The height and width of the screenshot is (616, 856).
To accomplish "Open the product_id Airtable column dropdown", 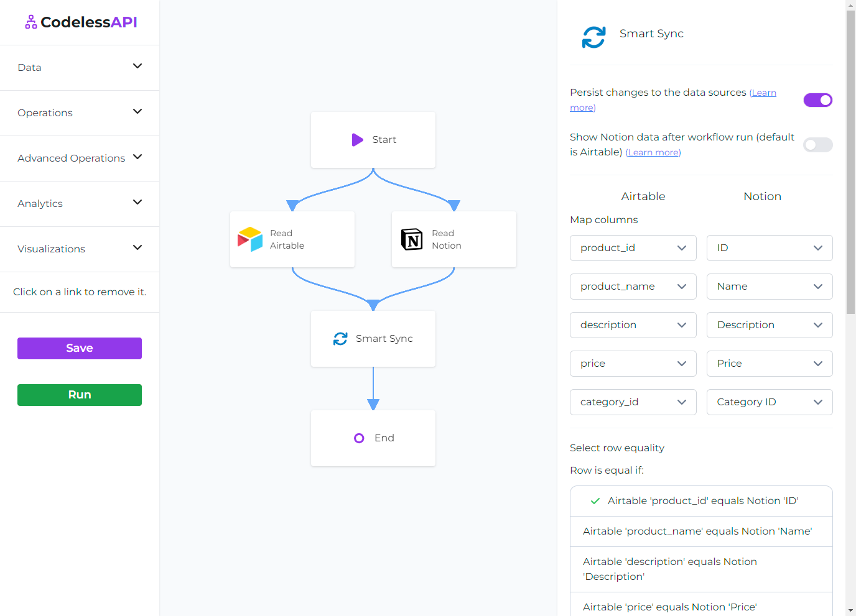I will 633,248.
